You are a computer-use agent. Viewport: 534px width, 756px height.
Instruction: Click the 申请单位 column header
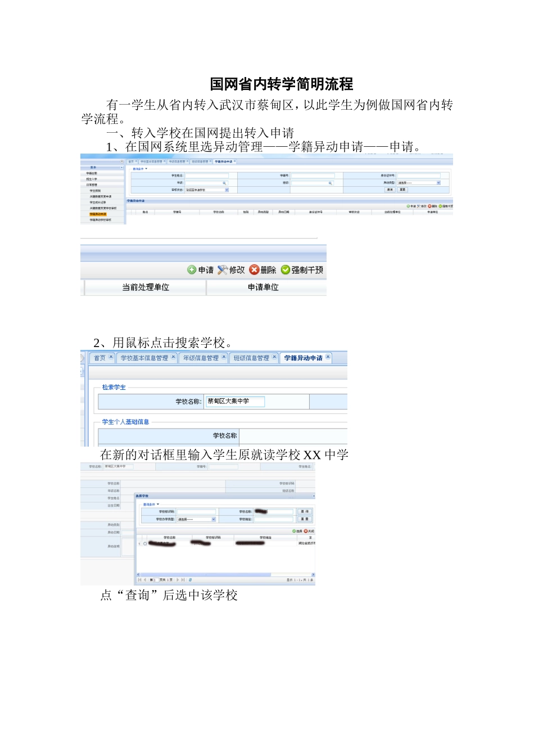263,287
